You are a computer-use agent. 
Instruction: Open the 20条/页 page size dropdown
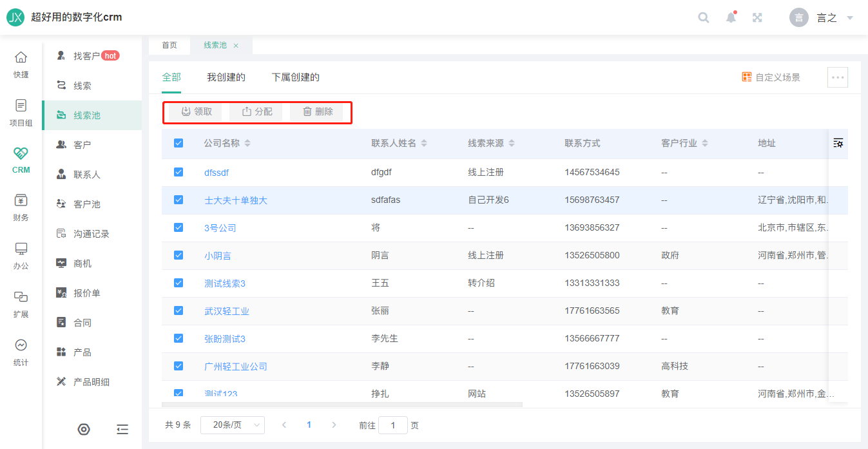pyautogui.click(x=233, y=425)
